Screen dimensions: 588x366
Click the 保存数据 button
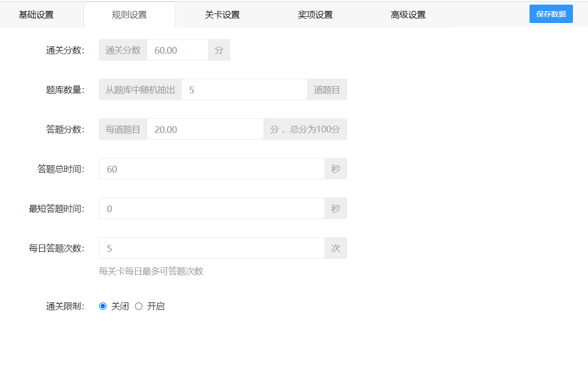tap(551, 14)
